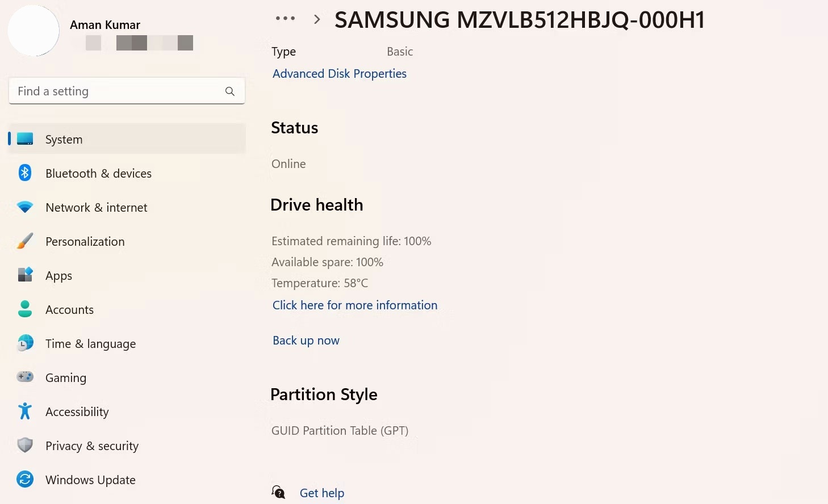The width and height of the screenshot is (828, 504).
Task: Click the Windows Update sync icon
Action: click(x=25, y=479)
